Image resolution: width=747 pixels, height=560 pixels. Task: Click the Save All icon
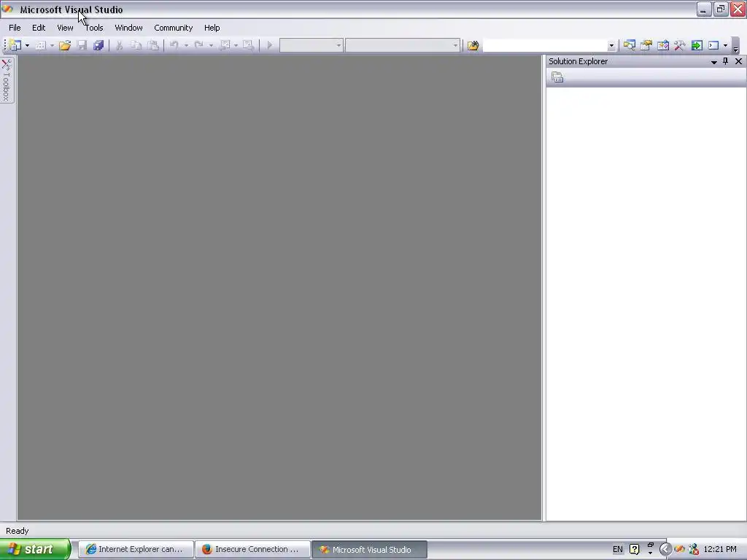(98, 45)
